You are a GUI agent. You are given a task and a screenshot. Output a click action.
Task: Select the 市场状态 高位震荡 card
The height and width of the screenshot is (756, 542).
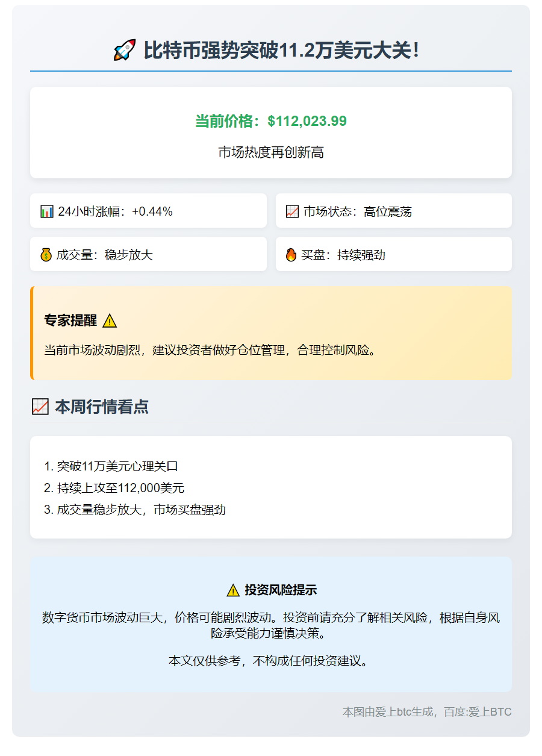pos(394,211)
